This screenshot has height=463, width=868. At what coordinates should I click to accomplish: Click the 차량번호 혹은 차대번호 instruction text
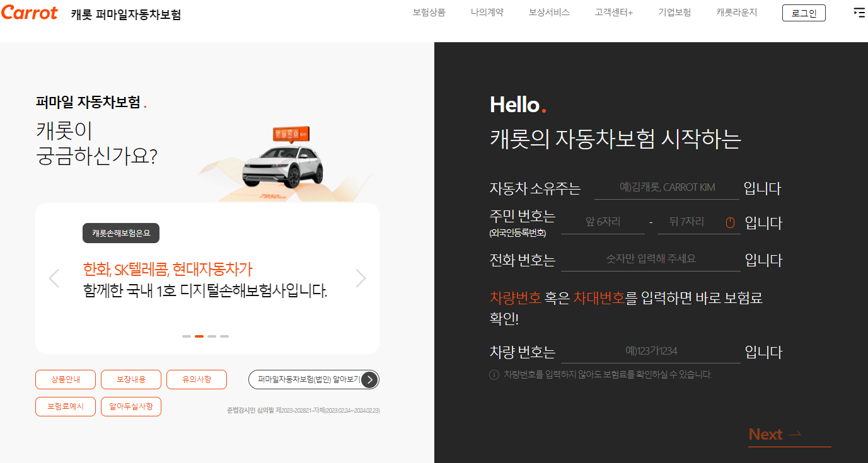coord(627,307)
